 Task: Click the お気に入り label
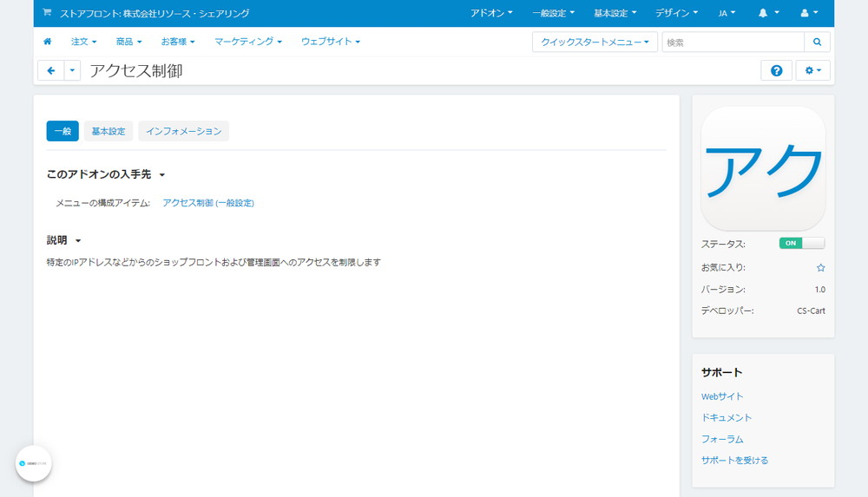click(x=723, y=267)
